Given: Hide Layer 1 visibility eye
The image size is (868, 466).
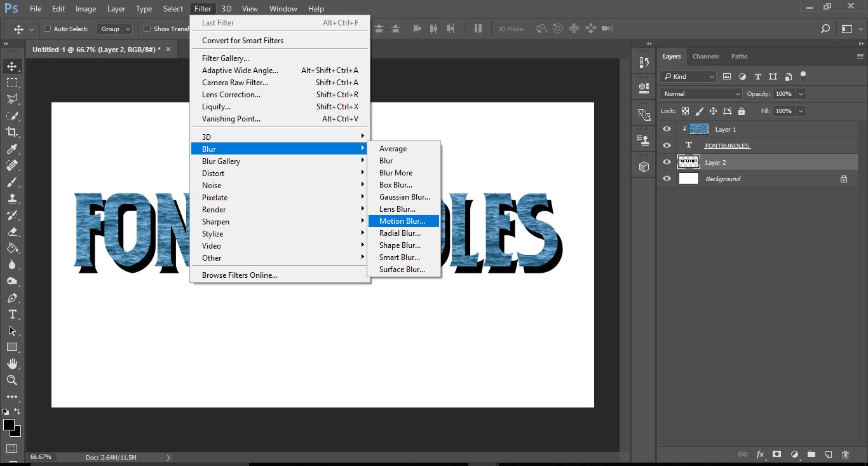Looking at the screenshot, I should tap(667, 129).
